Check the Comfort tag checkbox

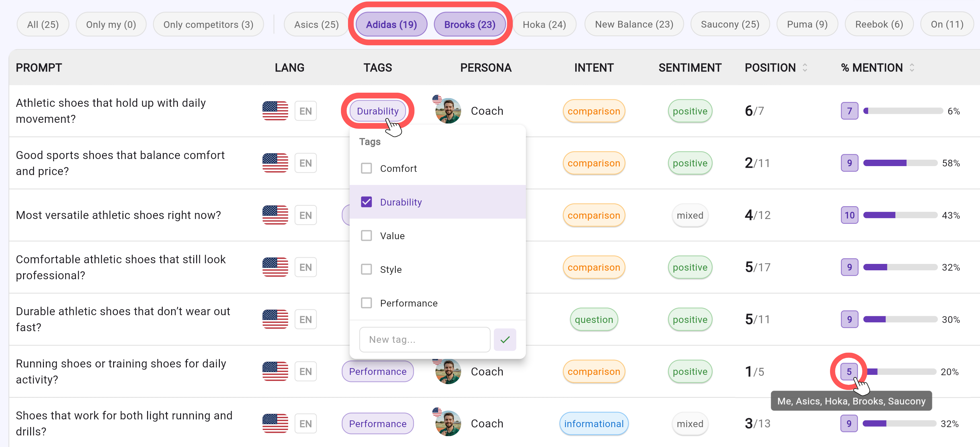[x=366, y=168]
